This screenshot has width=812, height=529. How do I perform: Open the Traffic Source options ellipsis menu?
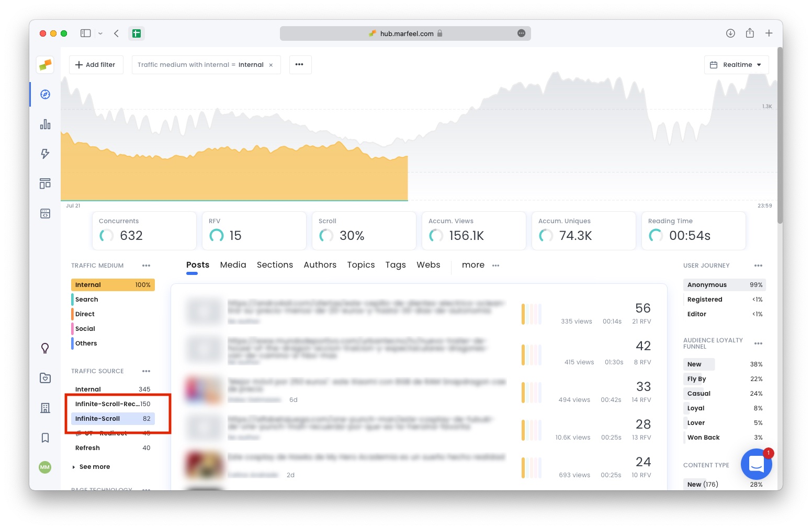[x=146, y=371]
